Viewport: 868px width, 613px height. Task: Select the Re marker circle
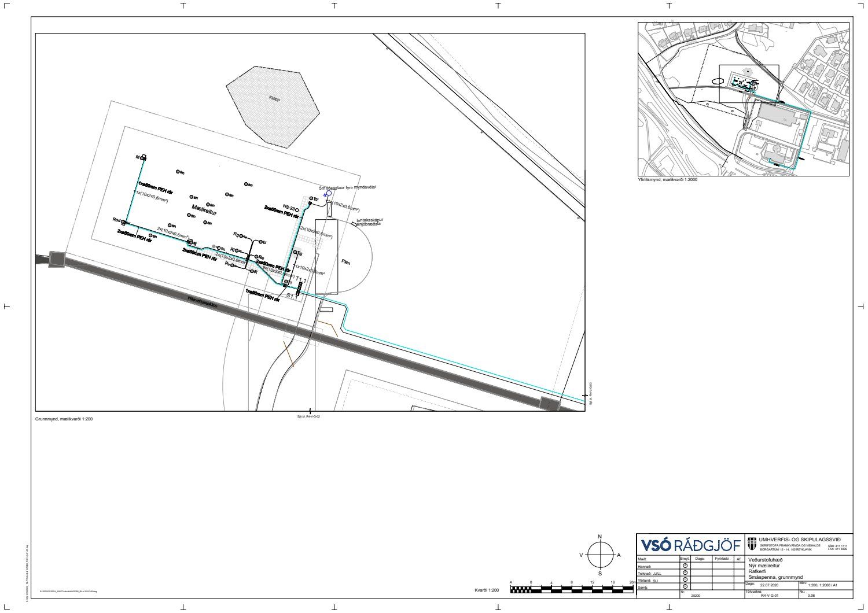point(255,257)
